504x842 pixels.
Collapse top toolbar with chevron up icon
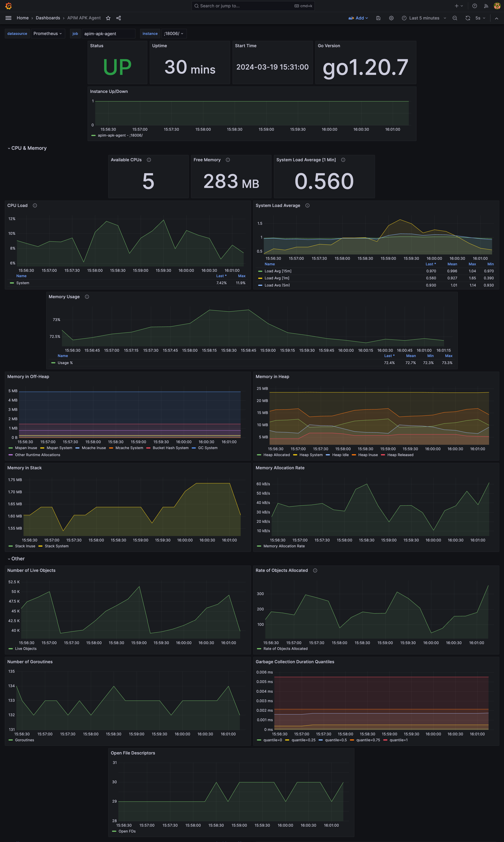pos(496,18)
